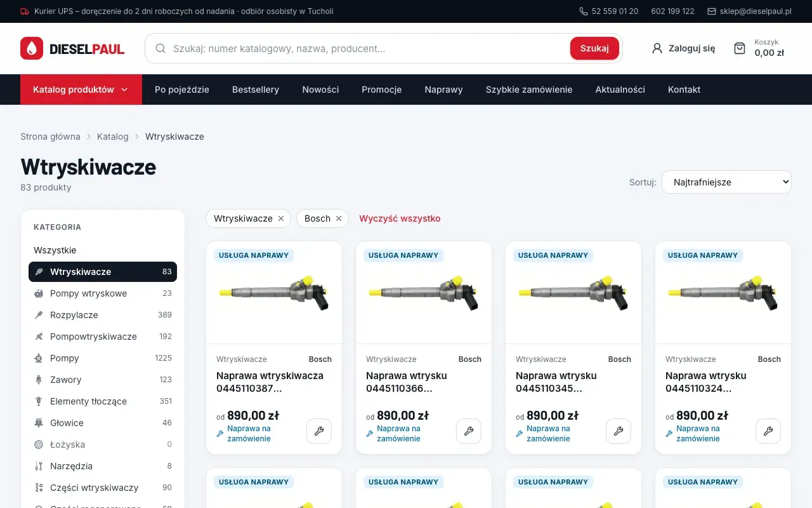Screen dimensions: 812x508
Task: Remove the Bosch filter chip via X
Action: pos(339,218)
